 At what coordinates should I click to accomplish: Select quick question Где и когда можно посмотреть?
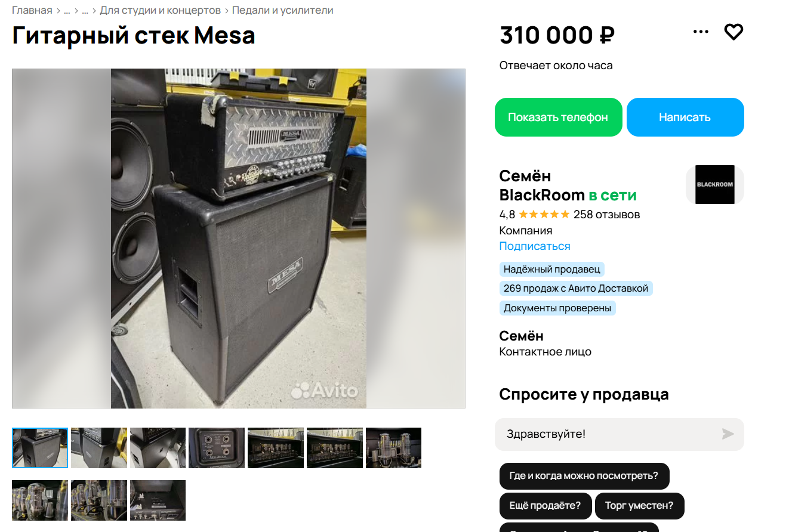pos(584,476)
